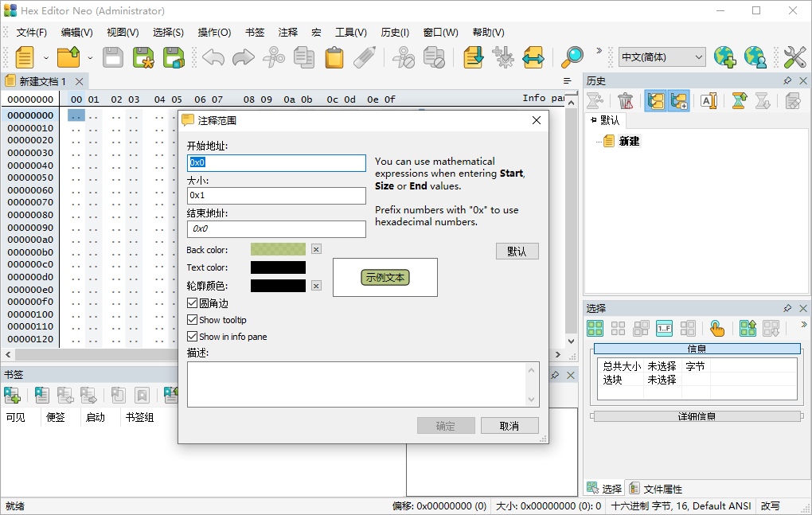
Task: Click the Save document icon
Action: [112, 57]
